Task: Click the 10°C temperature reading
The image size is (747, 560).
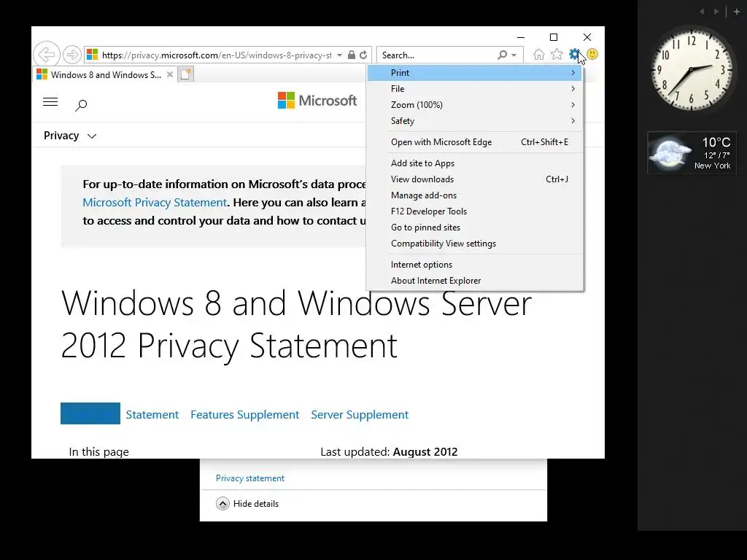Action: point(716,142)
